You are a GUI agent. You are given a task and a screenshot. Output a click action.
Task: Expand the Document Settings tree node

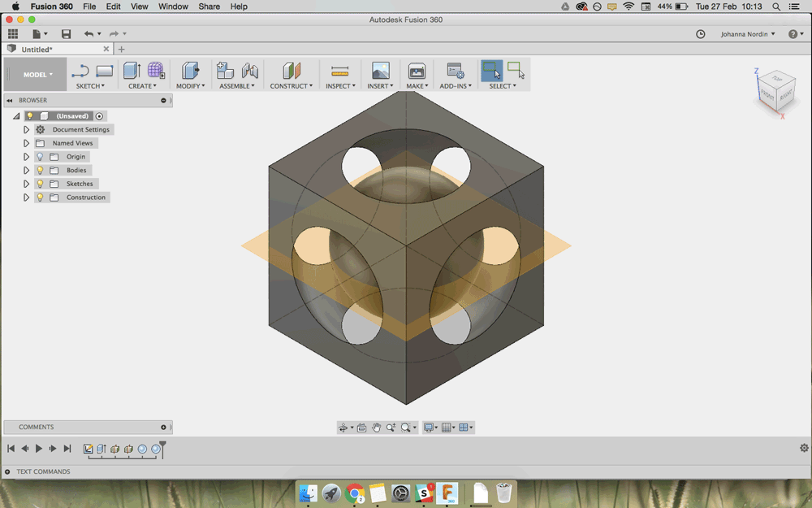[26, 129]
